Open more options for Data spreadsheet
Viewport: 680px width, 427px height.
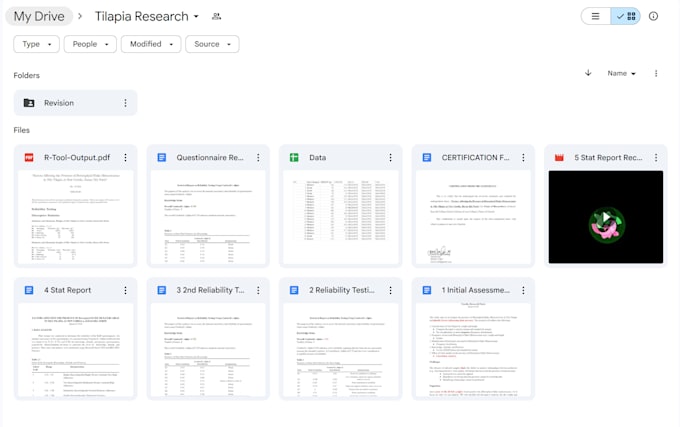390,157
